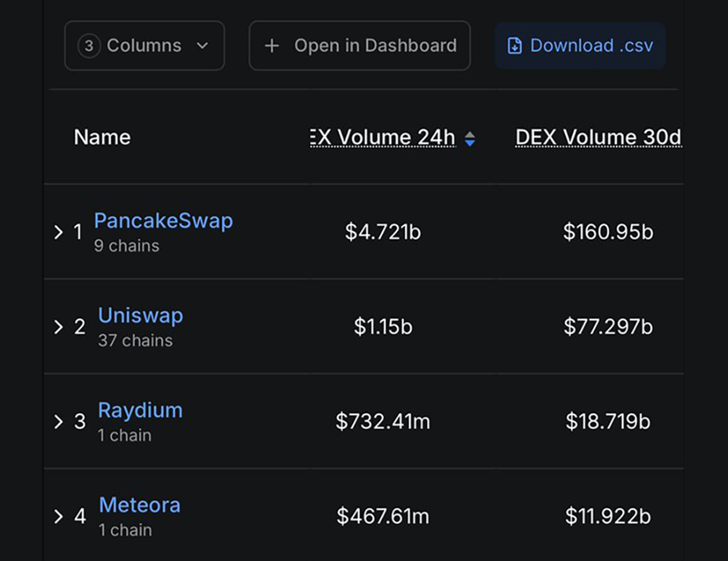This screenshot has height=561, width=728.
Task: Click the Name column header
Action: coord(102,137)
